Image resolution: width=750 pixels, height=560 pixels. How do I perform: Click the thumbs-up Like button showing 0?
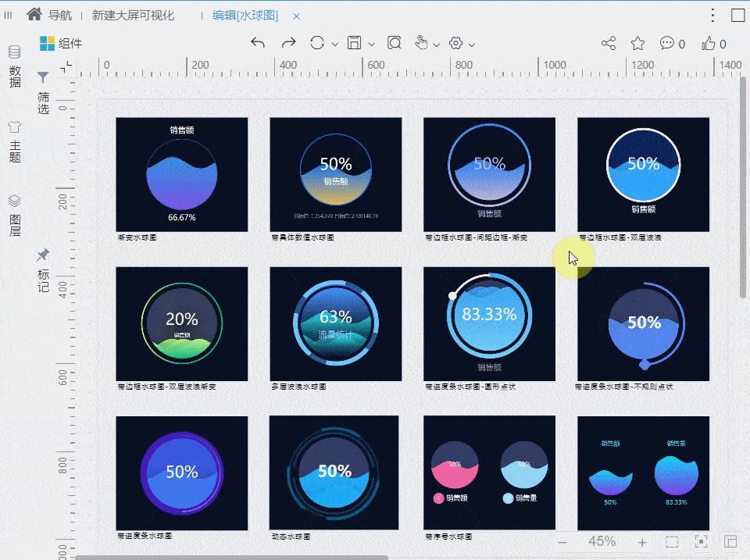coord(711,44)
